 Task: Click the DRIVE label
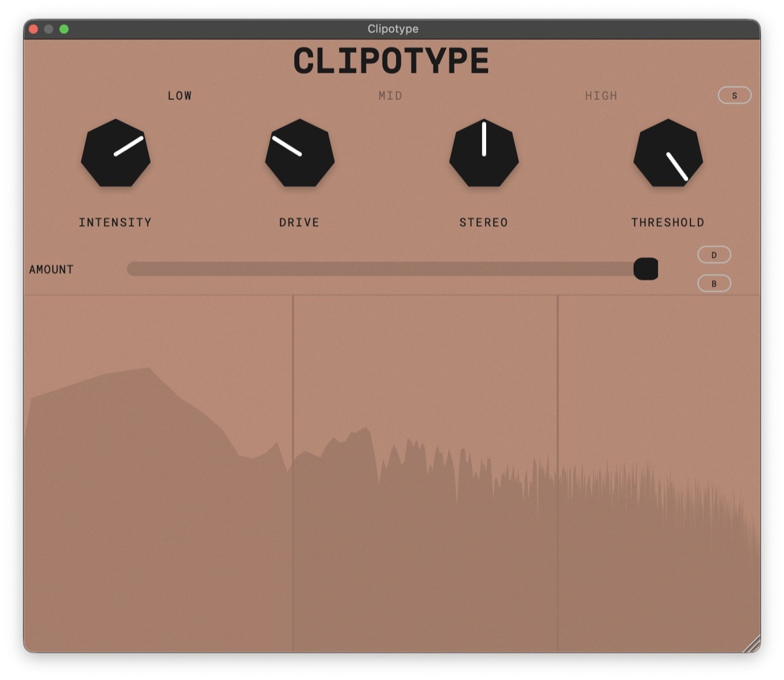pos(299,222)
